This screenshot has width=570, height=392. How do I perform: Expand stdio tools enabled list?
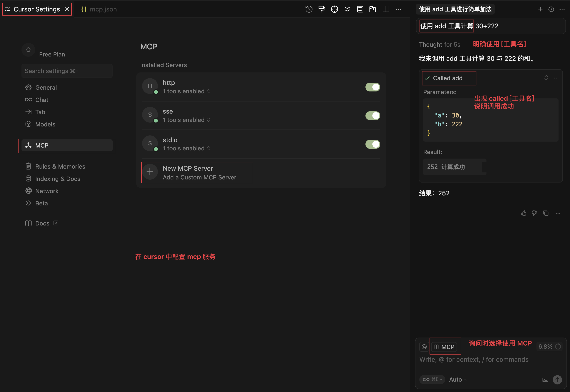[x=187, y=148]
